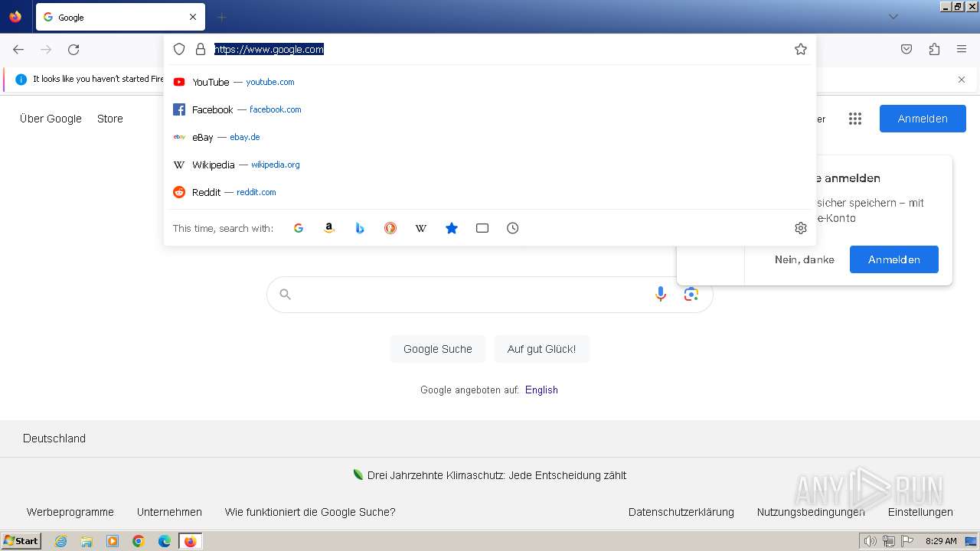Image resolution: width=980 pixels, height=551 pixels.
Task: Open Google Lens image search
Action: (x=691, y=294)
